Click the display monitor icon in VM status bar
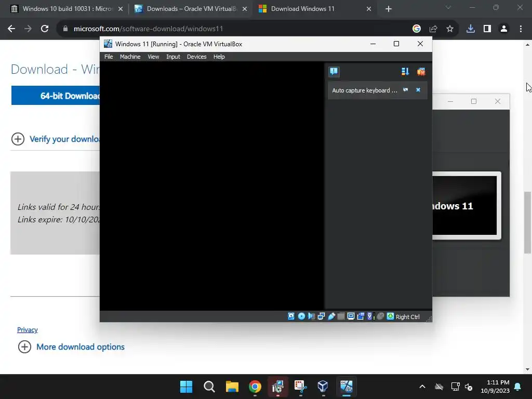The image size is (532, 399). pos(351,316)
